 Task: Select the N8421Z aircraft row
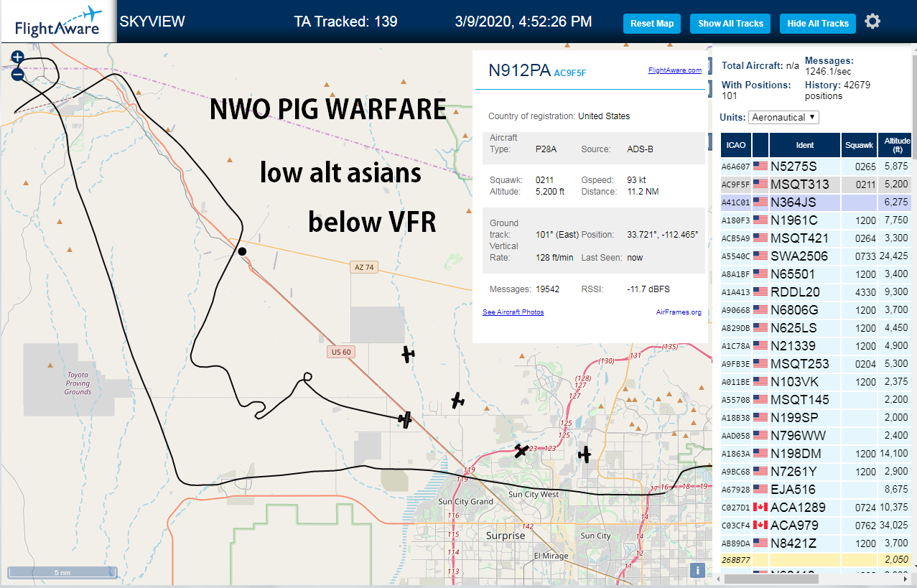pos(816,543)
